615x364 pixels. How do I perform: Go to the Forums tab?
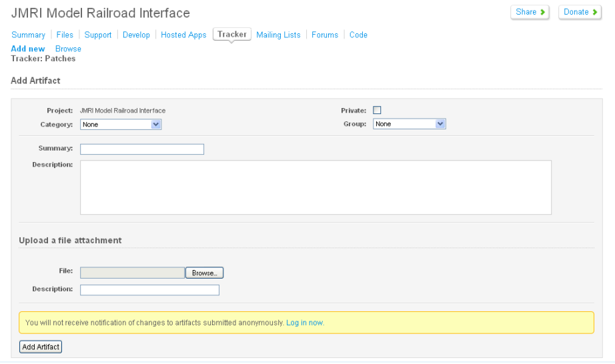pyautogui.click(x=325, y=35)
